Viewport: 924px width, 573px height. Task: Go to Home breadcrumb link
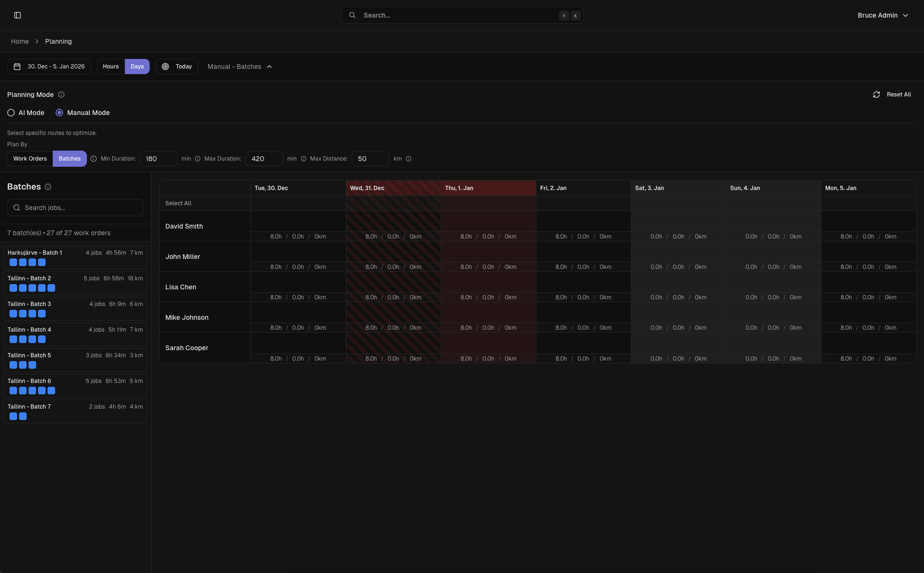(x=20, y=41)
